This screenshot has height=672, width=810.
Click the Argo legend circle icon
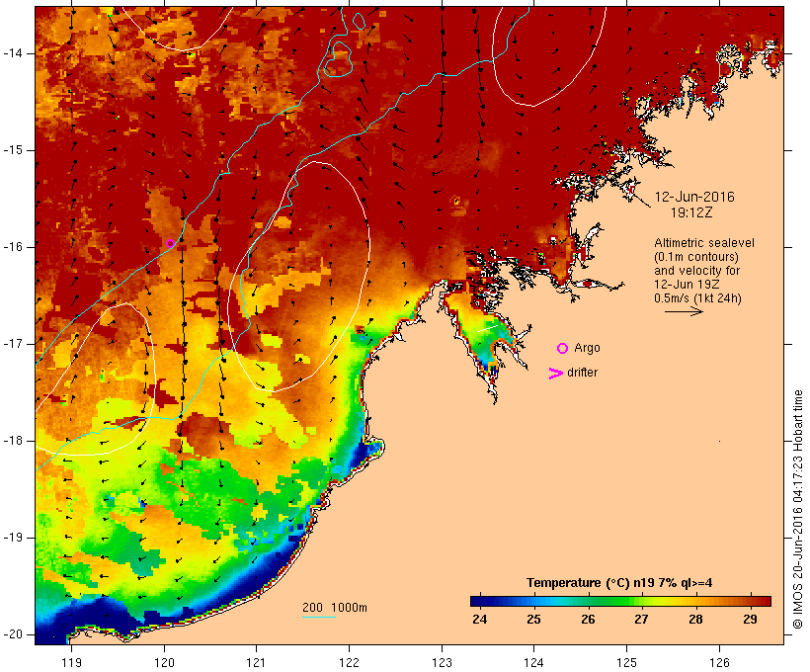tap(563, 349)
